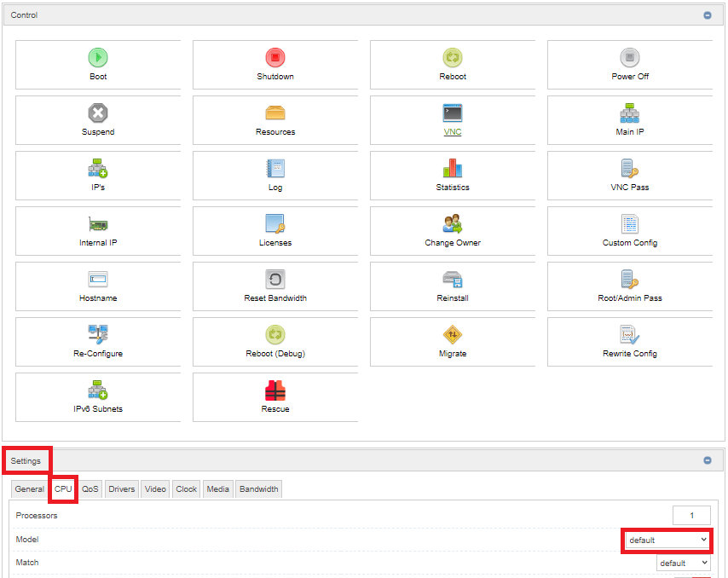728x578 pixels.
Task: Open the Change Owner icon
Action: (453, 224)
